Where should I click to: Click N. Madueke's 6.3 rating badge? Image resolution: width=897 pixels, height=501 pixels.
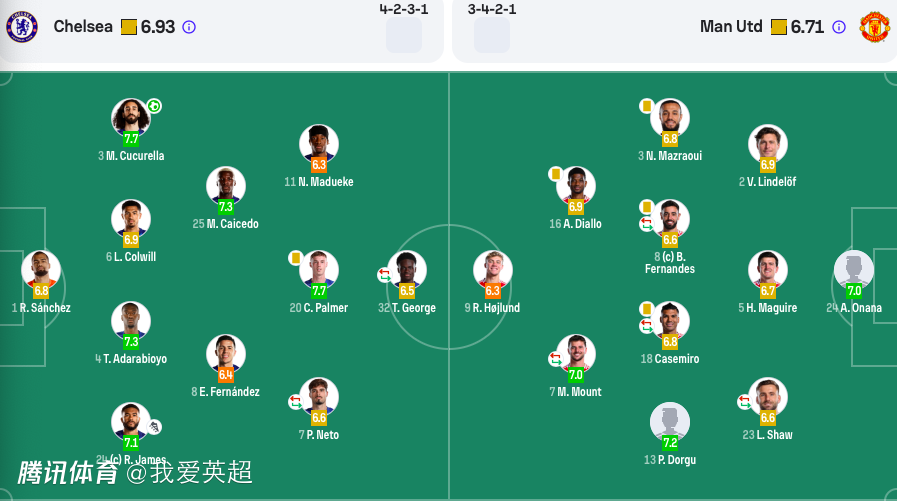click(319, 165)
